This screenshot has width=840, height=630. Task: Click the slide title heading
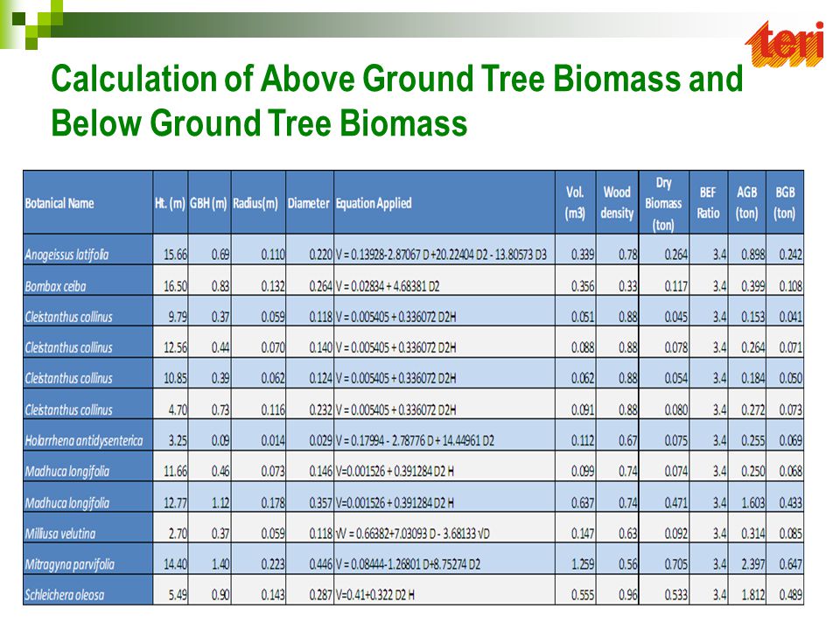click(x=397, y=101)
